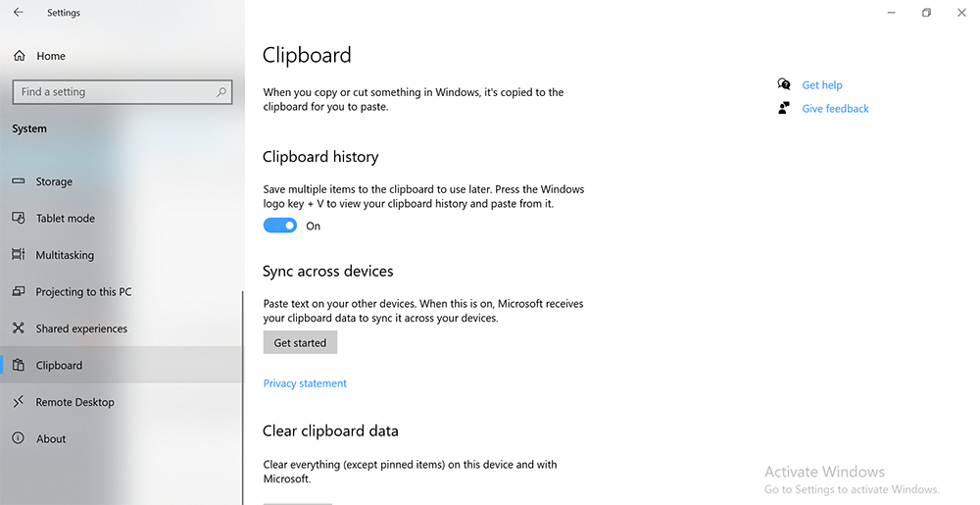Click the About info icon
The image size is (980, 505).
(19, 438)
